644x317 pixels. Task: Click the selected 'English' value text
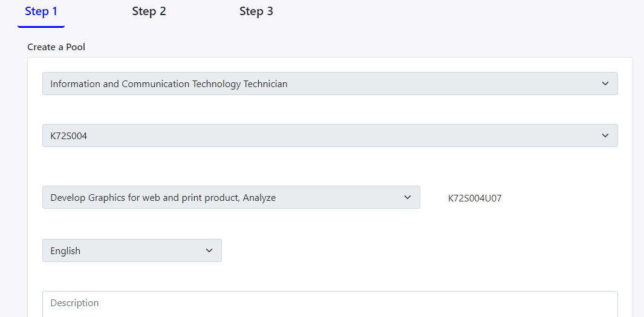tap(65, 251)
